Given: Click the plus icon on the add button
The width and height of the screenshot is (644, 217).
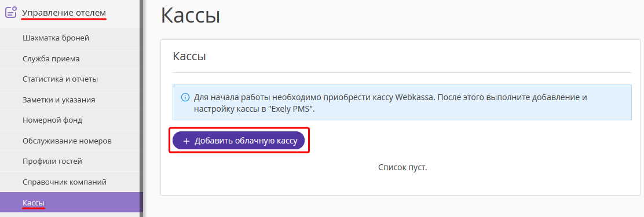Looking at the screenshot, I should (x=186, y=141).
